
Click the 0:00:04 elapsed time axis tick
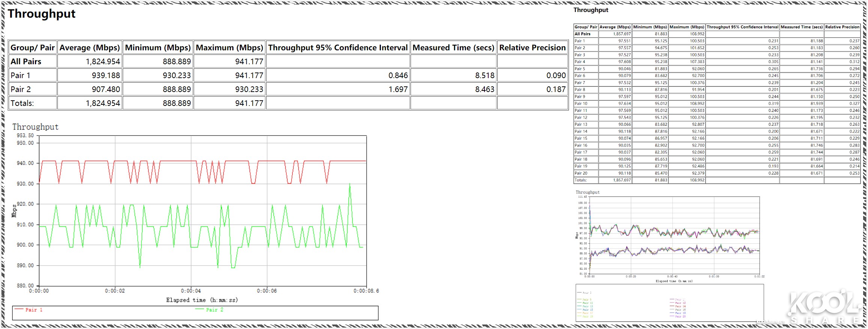[x=191, y=291]
